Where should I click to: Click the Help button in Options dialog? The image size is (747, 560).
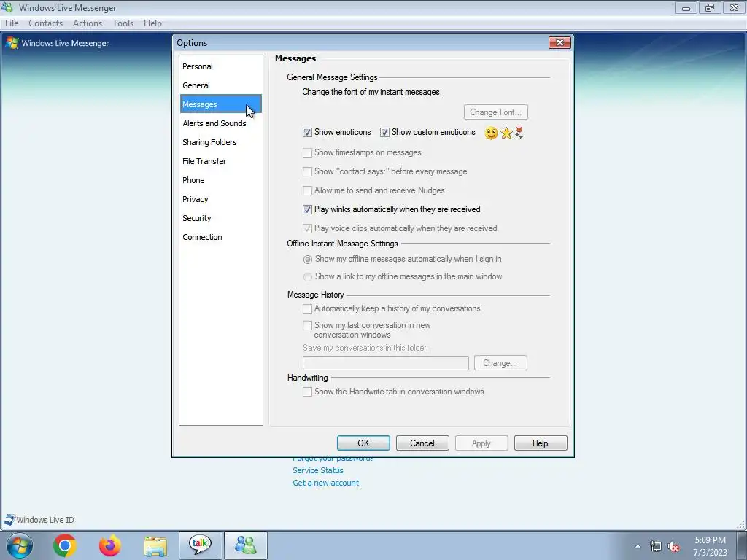pos(541,443)
